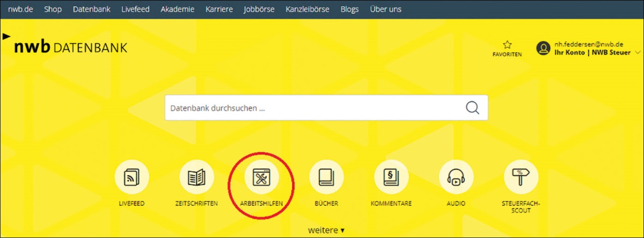Open the Zeitschriften magazine icon
This screenshot has height=238, width=644.
click(x=196, y=177)
